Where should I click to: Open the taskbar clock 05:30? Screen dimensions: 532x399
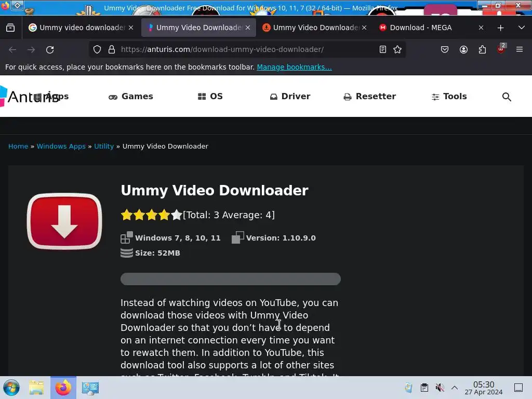pyautogui.click(x=484, y=388)
